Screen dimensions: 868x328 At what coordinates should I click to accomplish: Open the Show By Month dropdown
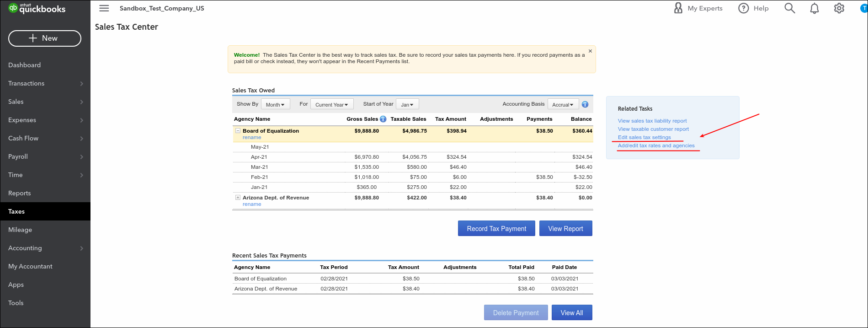275,104
